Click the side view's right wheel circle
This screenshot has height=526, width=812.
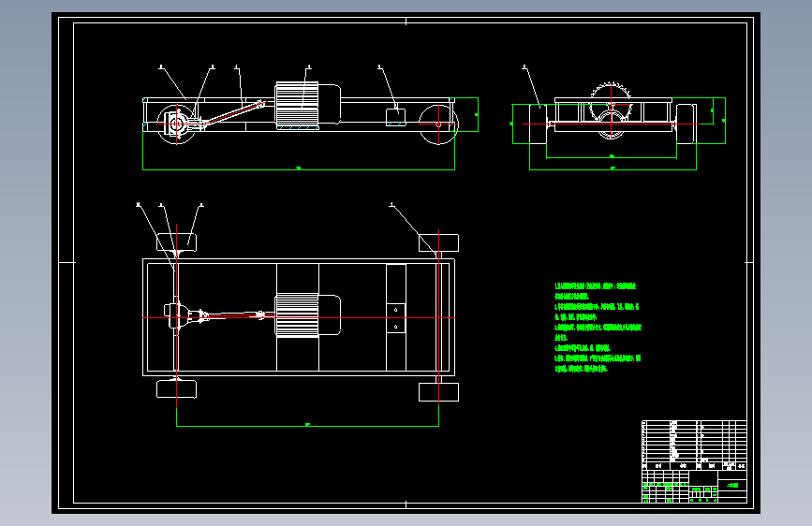(438, 124)
